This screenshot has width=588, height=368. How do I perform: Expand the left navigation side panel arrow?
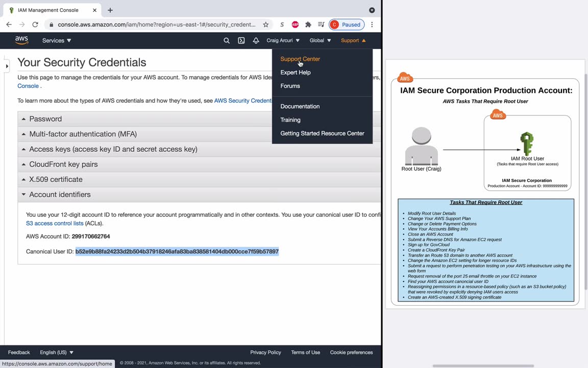point(7,66)
